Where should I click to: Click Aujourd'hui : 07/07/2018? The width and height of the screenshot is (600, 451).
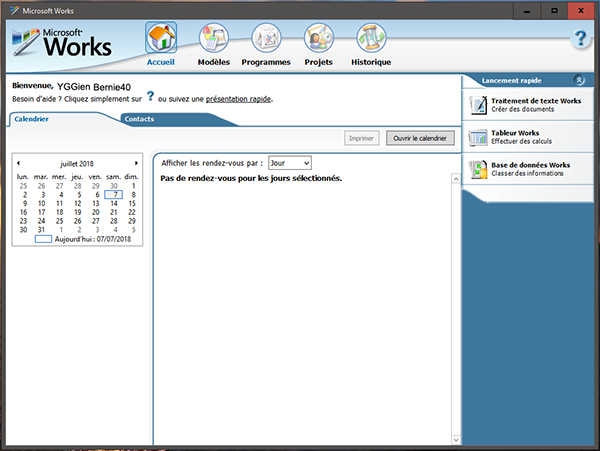click(x=83, y=239)
